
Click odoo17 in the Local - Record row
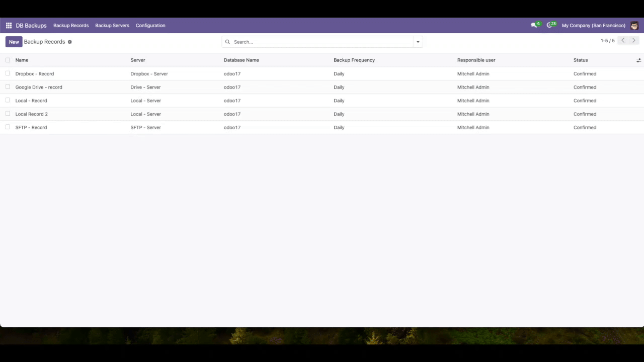tap(232, 101)
